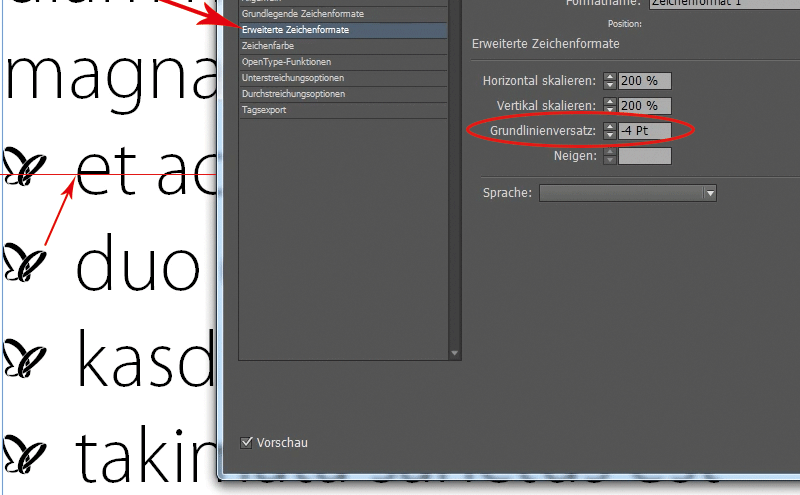Click the Sprache dropdown arrow
This screenshot has width=800, height=495.
(x=710, y=193)
